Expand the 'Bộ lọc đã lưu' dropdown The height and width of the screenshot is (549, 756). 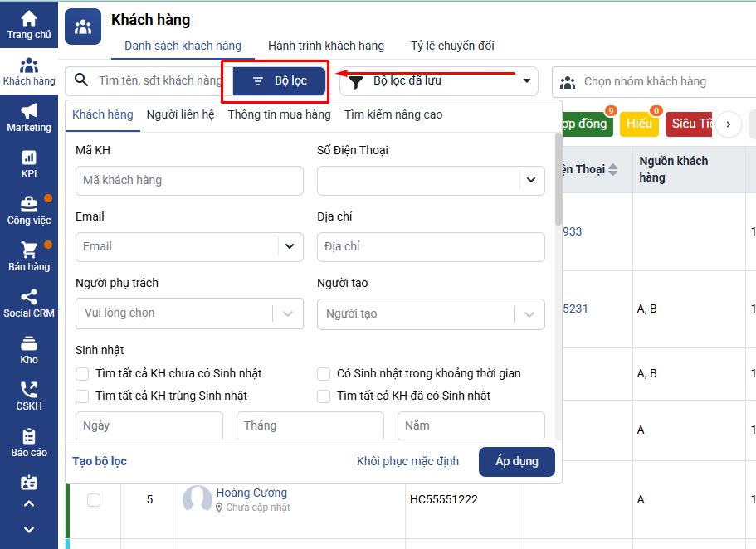pyautogui.click(x=525, y=81)
